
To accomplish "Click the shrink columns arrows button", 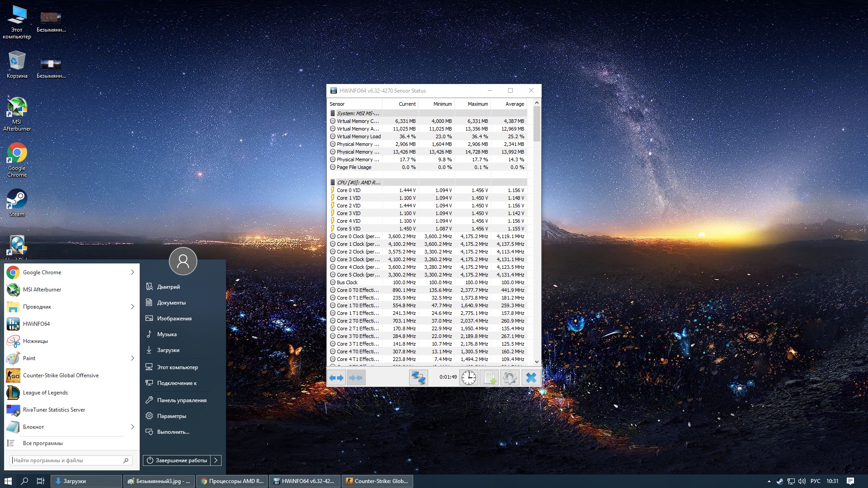I will point(356,378).
